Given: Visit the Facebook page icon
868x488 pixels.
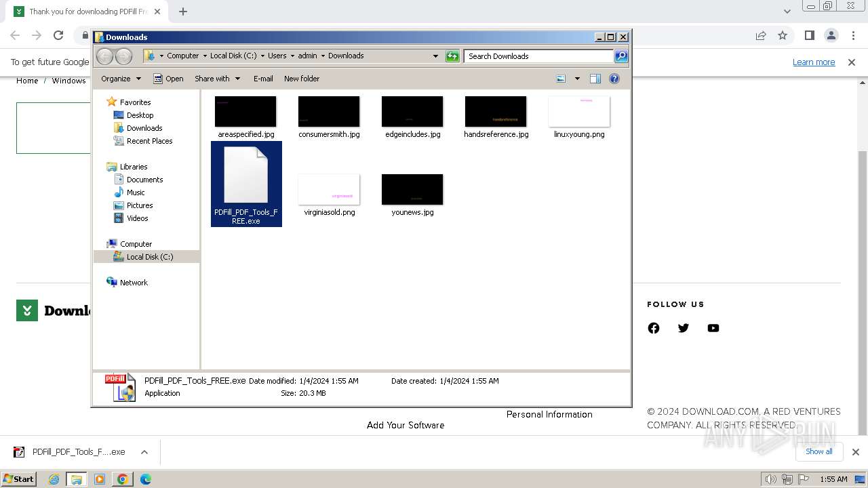Looking at the screenshot, I should (654, 328).
